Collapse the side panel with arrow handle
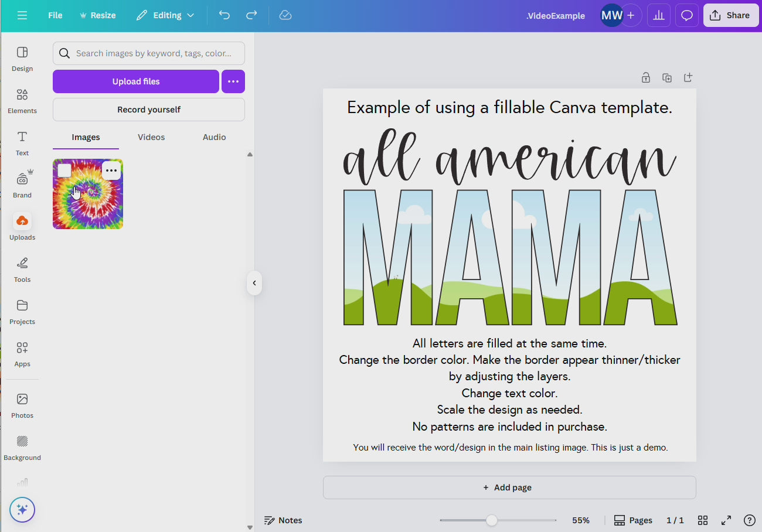The image size is (762, 532). (x=254, y=283)
